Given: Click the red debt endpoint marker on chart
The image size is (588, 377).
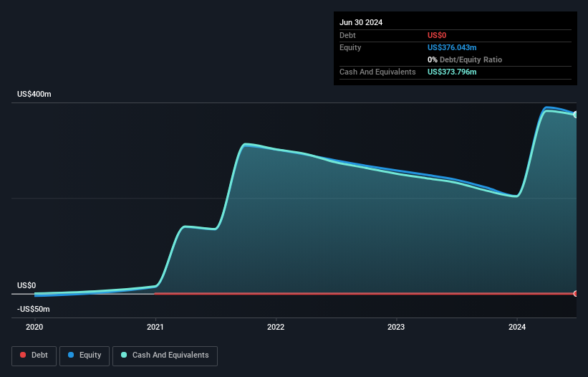Looking at the screenshot, I should pos(576,294).
